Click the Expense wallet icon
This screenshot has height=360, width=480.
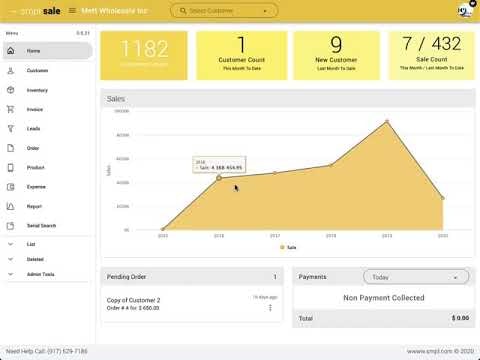point(11,187)
